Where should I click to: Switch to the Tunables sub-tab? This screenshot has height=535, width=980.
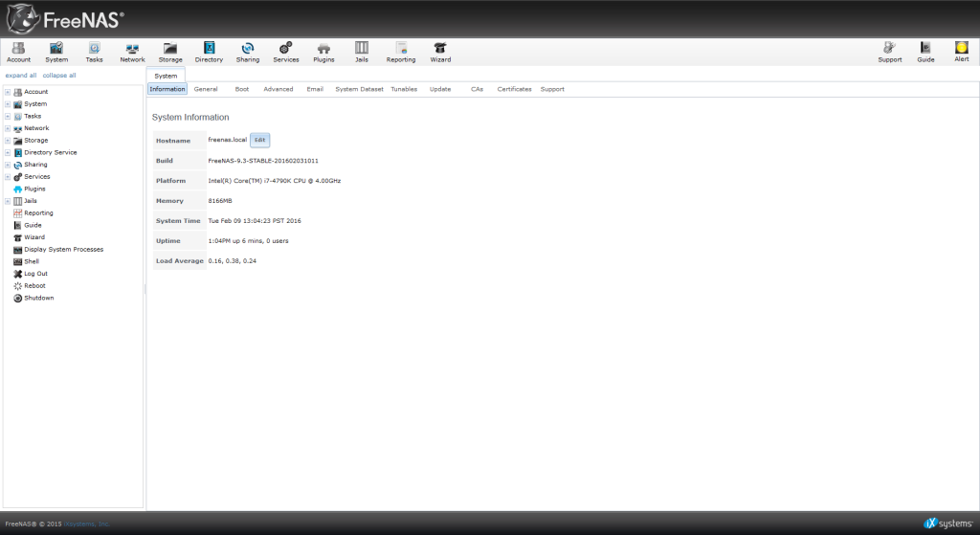404,89
